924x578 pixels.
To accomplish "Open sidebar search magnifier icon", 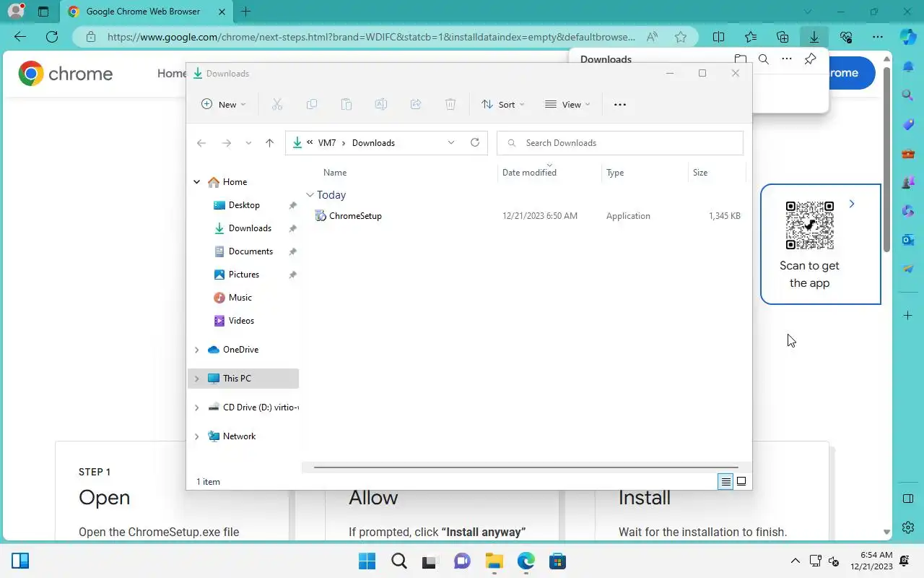I will click(x=908, y=95).
